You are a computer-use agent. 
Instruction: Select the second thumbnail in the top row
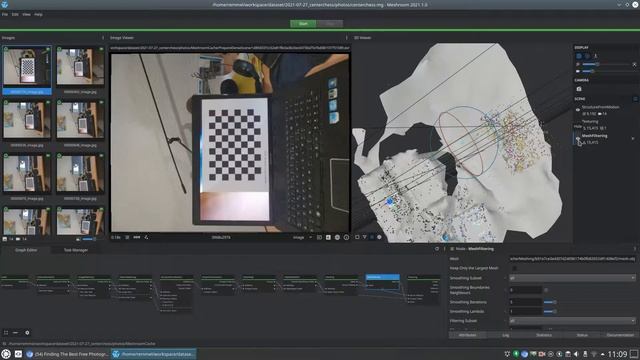click(80, 70)
